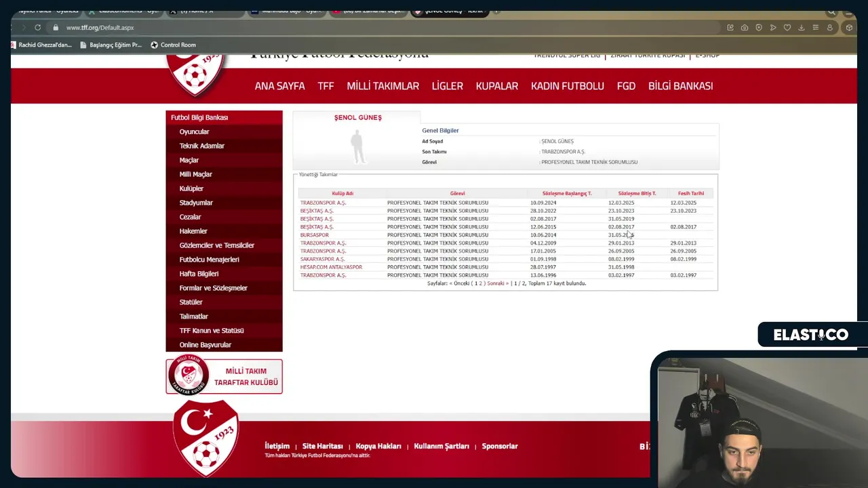Image resolution: width=868 pixels, height=488 pixels.
Task: Open the Kopya Hakları footer link
Action: coord(378,446)
